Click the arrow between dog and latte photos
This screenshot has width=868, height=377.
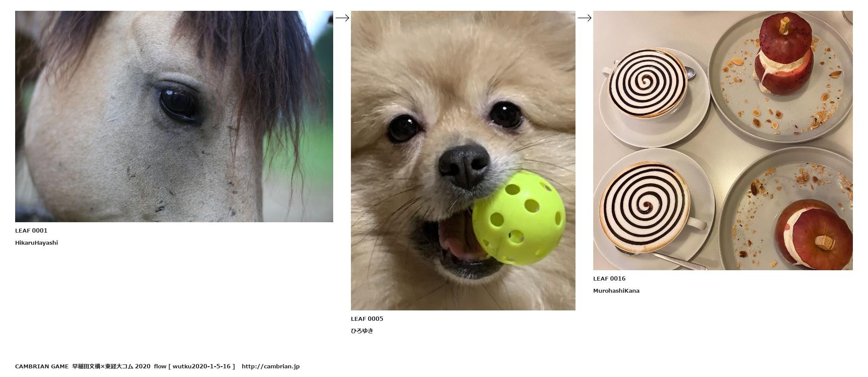(x=584, y=18)
